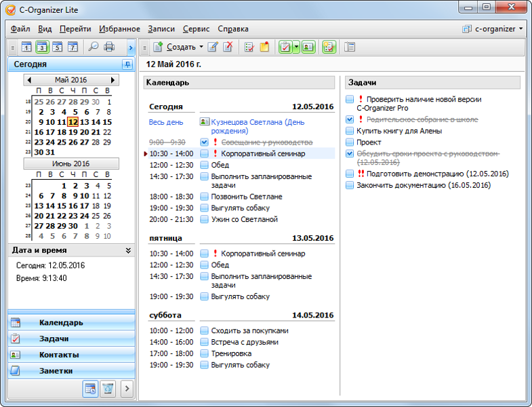Click the contact card icon in toolbar
The width and height of the screenshot is (532, 407).
coord(308,47)
